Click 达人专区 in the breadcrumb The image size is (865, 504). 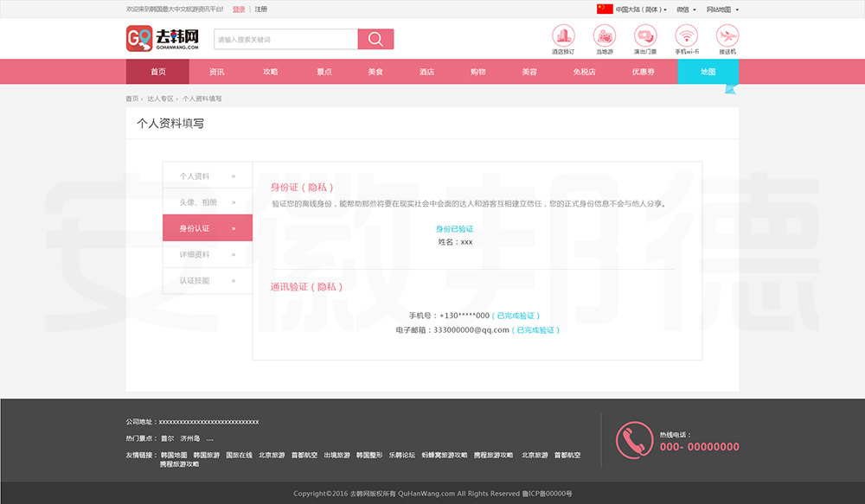coord(160,99)
